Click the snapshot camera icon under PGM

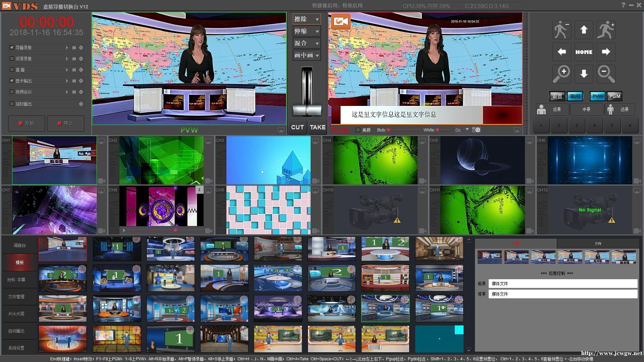coord(476,130)
